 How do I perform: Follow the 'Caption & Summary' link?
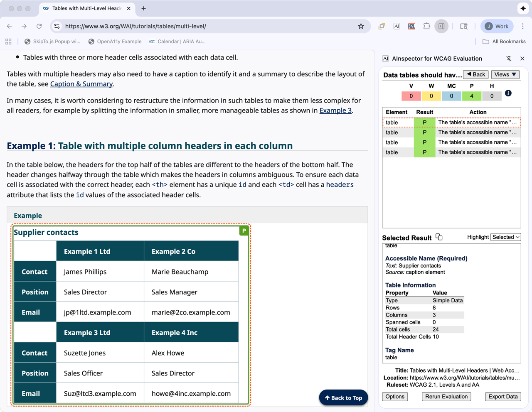[81, 84]
